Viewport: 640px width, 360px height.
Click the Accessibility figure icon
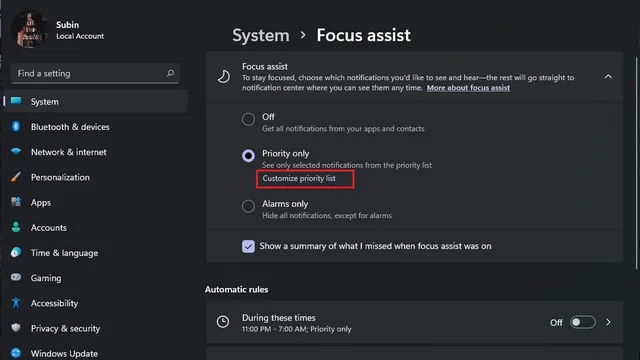[16, 303]
